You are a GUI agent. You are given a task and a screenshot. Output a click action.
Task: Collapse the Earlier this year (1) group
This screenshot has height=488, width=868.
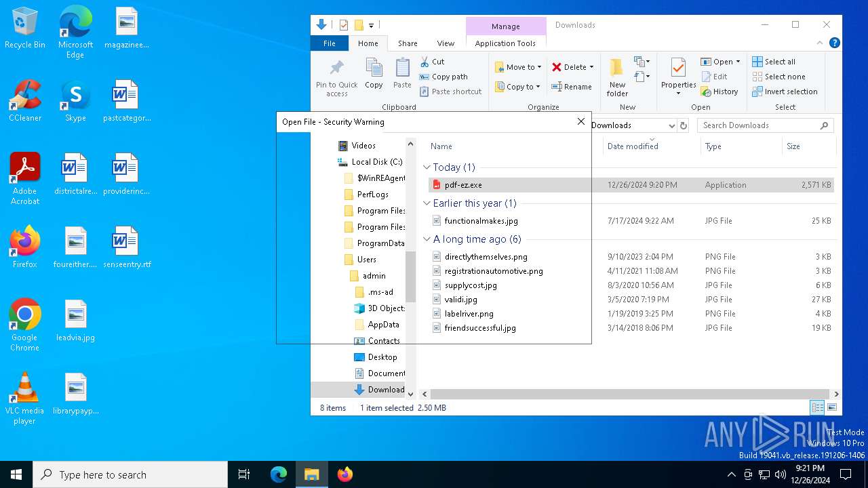click(x=427, y=203)
